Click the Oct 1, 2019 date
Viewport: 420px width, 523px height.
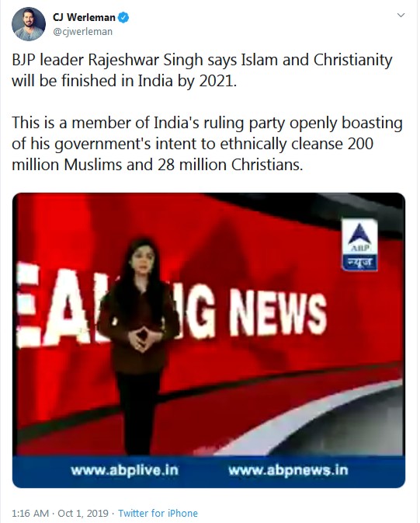(83, 513)
